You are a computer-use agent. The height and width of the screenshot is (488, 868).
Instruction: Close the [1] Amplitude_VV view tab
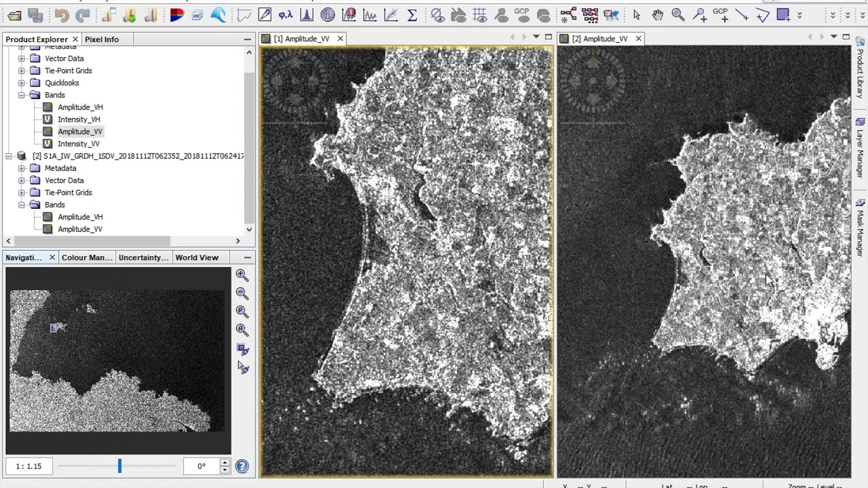pyautogui.click(x=340, y=39)
